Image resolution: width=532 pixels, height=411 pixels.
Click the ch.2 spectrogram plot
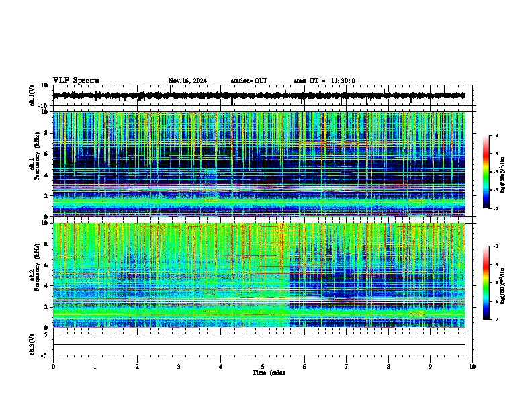pos(259,275)
